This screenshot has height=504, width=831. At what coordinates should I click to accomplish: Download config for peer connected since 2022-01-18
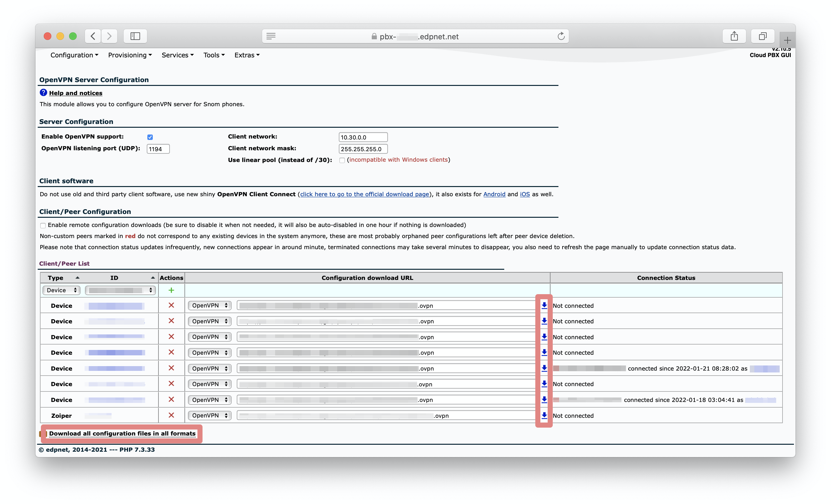pyautogui.click(x=544, y=399)
